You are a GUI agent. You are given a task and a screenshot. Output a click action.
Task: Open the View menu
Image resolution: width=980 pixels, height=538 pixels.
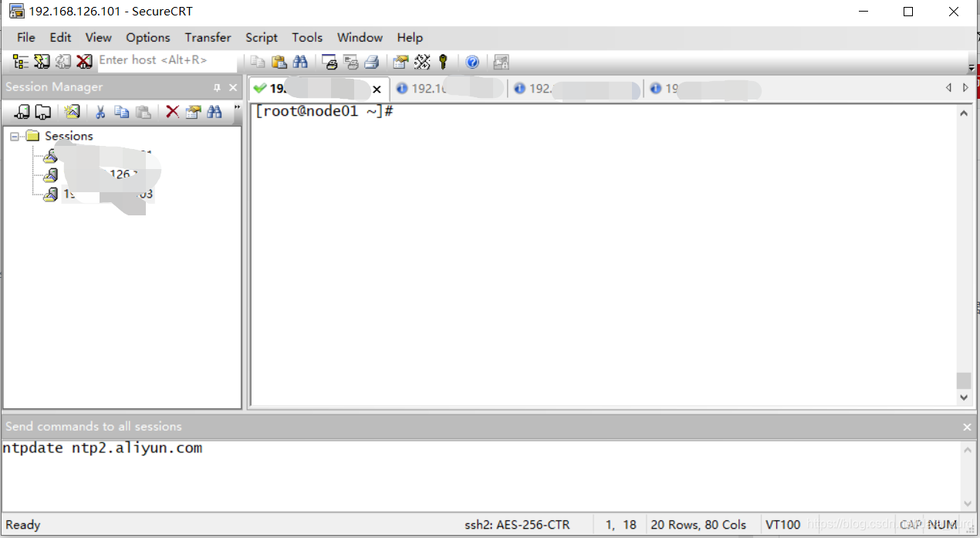98,37
